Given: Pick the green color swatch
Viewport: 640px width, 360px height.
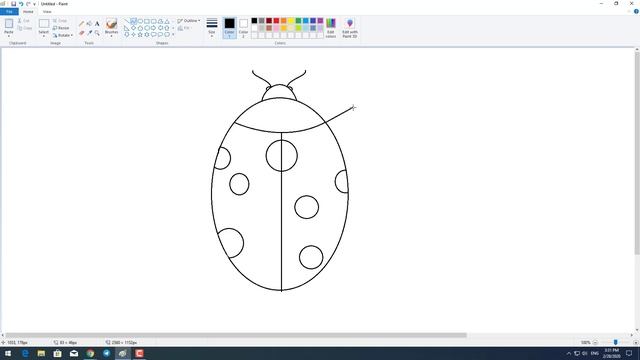Looking at the screenshot, I should click(298, 20).
